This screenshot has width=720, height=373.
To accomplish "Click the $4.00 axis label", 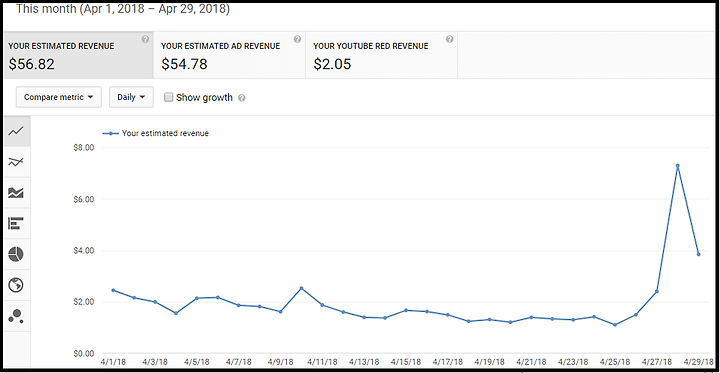I will click(x=84, y=251).
